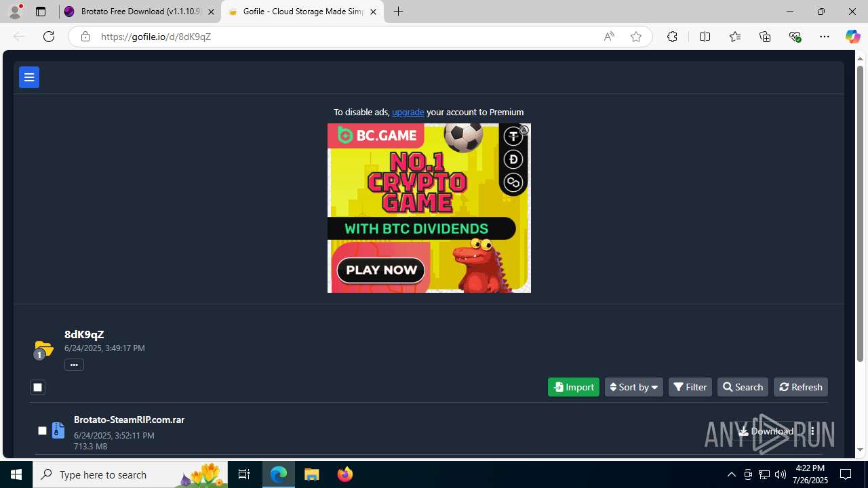Open Browser essentials icon
The height and width of the screenshot is (488, 868).
(x=795, y=37)
